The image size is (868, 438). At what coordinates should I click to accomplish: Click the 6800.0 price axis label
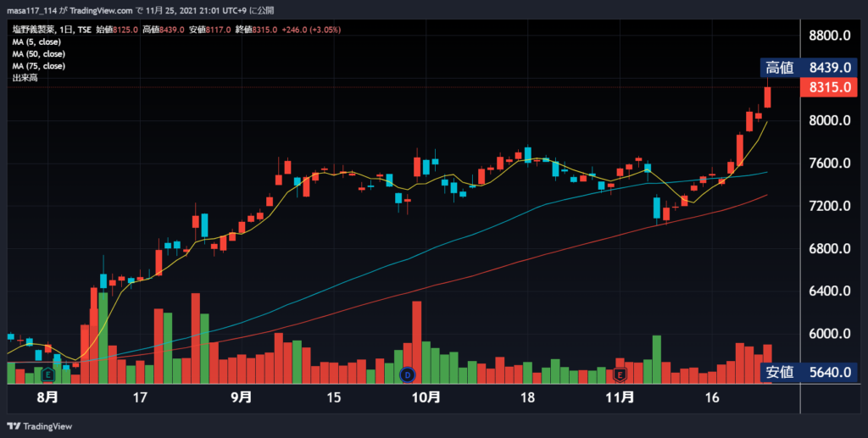(829, 248)
